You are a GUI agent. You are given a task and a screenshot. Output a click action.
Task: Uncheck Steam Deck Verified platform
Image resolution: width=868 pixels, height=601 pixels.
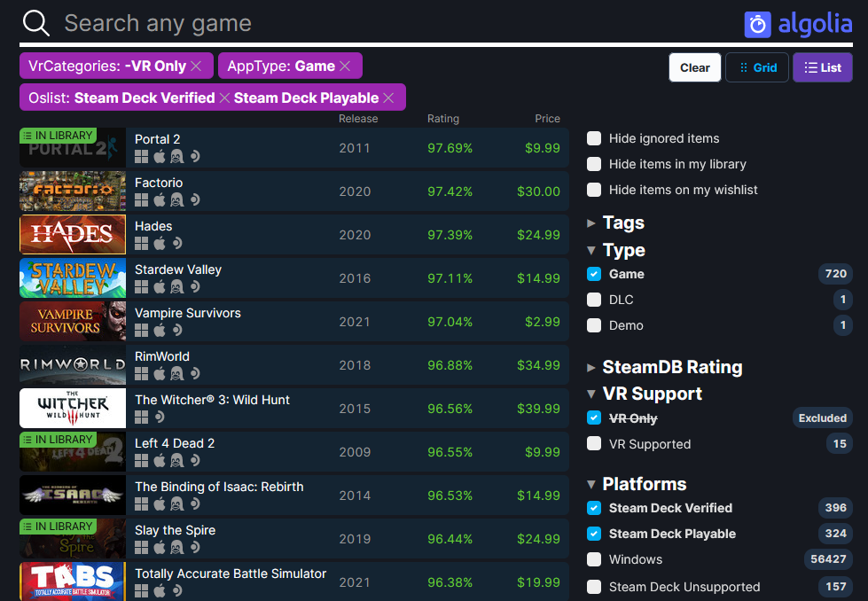click(594, 508)
